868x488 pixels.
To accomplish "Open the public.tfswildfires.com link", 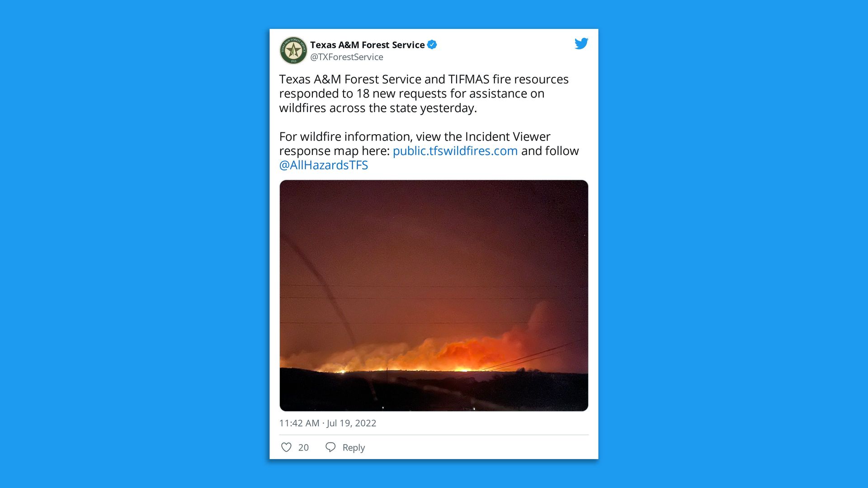I will click(455, 151).
